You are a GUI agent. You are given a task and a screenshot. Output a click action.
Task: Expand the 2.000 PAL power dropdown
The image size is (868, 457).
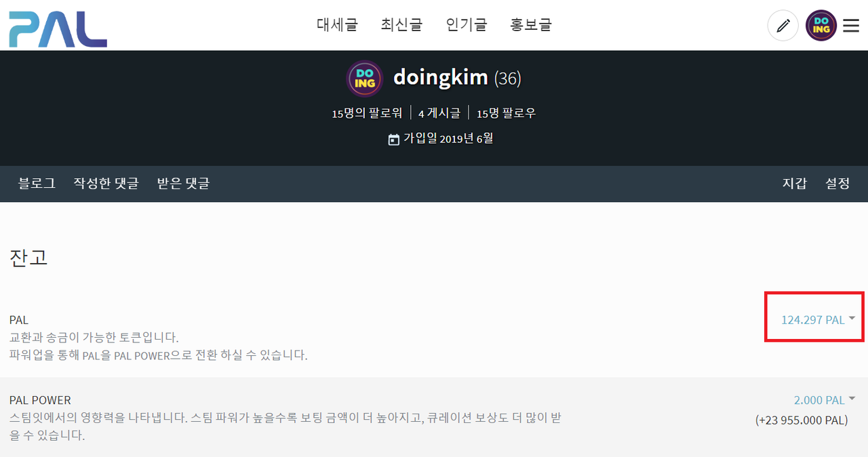coord(824,400)
